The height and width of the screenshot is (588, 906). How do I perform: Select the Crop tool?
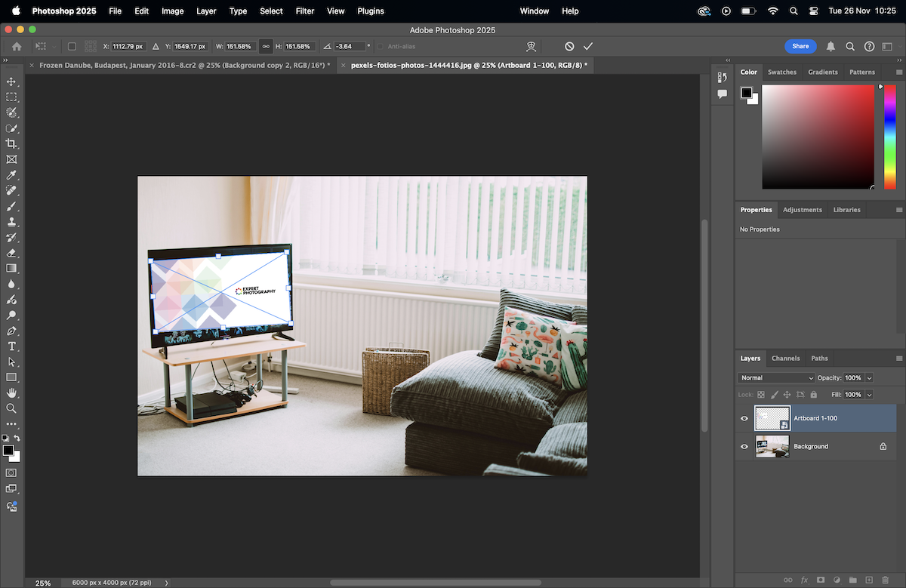pos(11,143)
